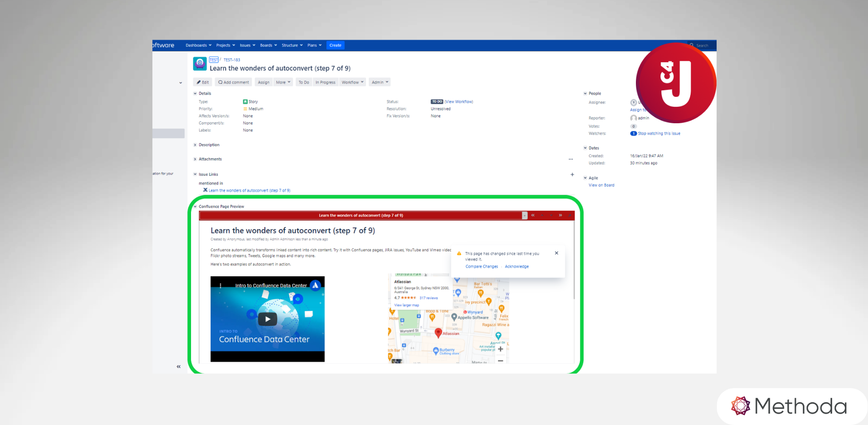
Task: Collapse the People section
Action: [585, 93]
